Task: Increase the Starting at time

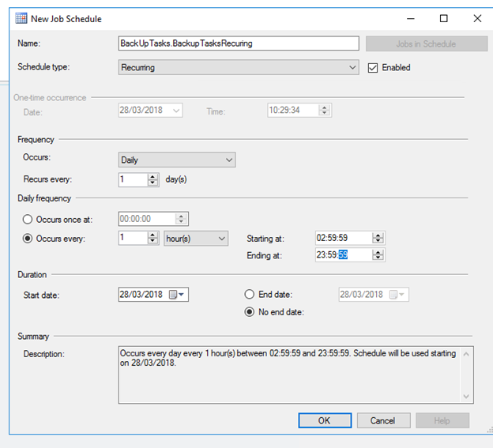Action: click(x=378, y=235)
